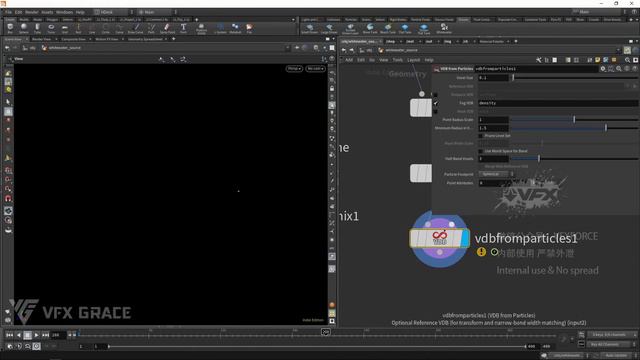The height and width of the screenshot is (360, 640).
Task: Open network editor Tools menu
Action: click(x=398, y=60)
